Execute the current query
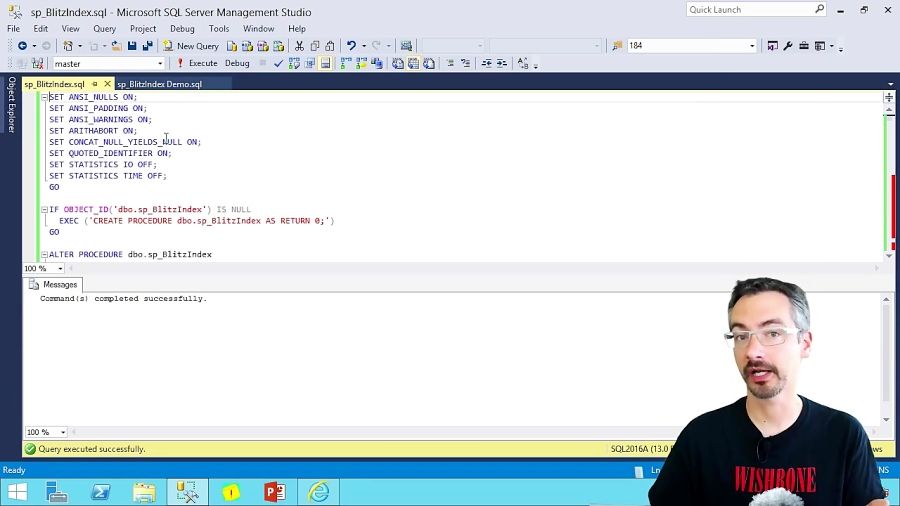This screenshot has width=900, height=506. 197,63
